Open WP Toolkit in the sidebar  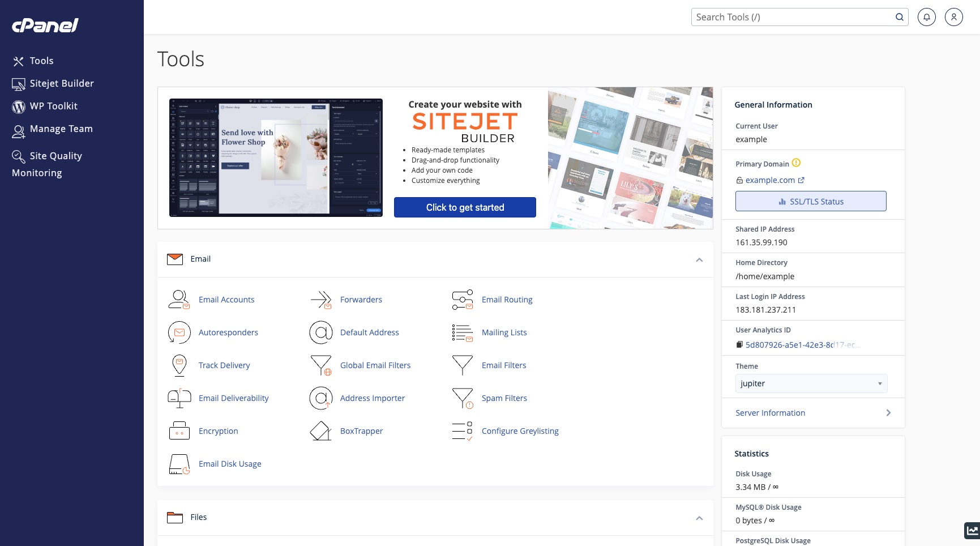[54, 106]
